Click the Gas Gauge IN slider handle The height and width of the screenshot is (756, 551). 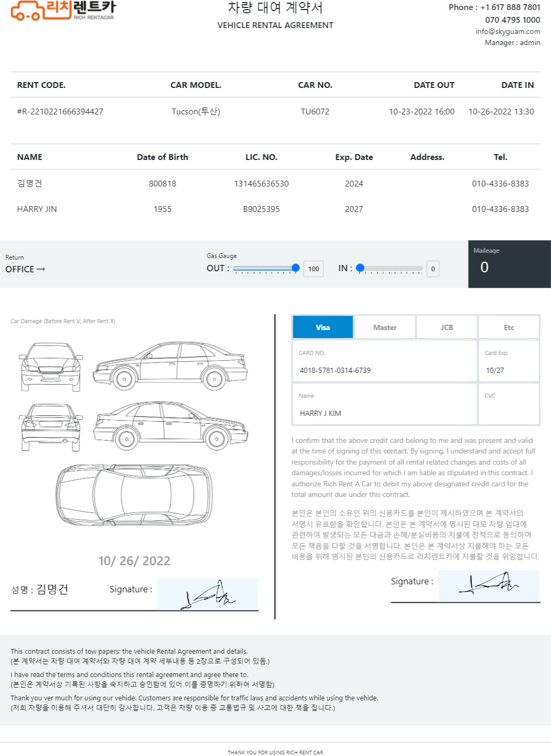point(360,268)
